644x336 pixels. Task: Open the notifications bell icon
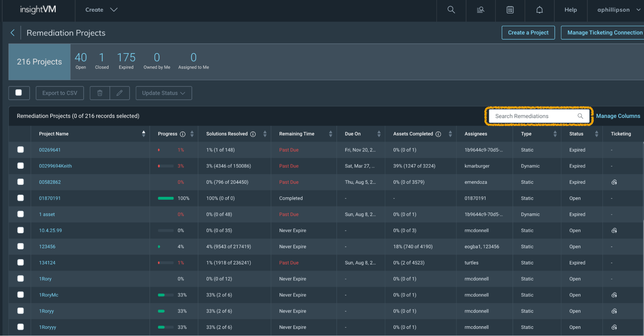(x=539, y=10)
